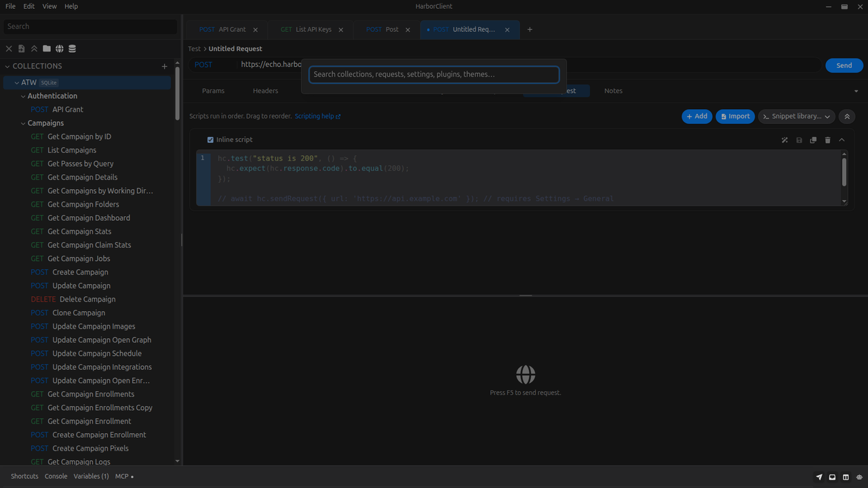Click the robot assistant icon in status bar

click(x=859, y=477)
